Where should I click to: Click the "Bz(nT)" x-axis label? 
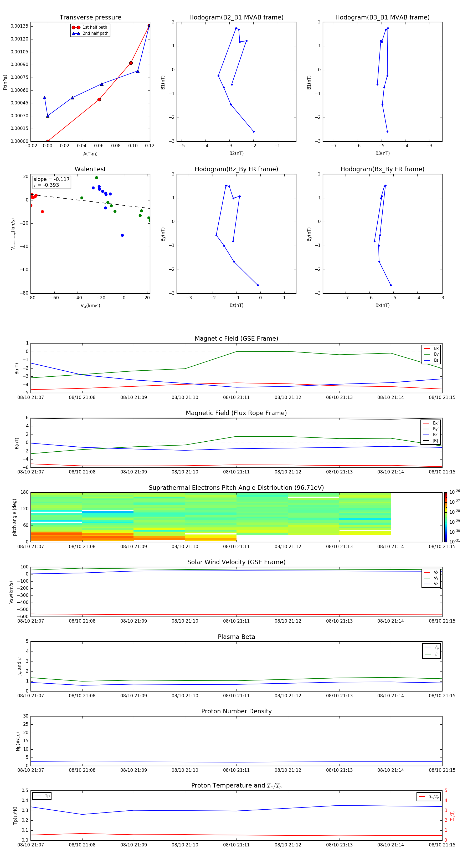click(x=236, y=305)
